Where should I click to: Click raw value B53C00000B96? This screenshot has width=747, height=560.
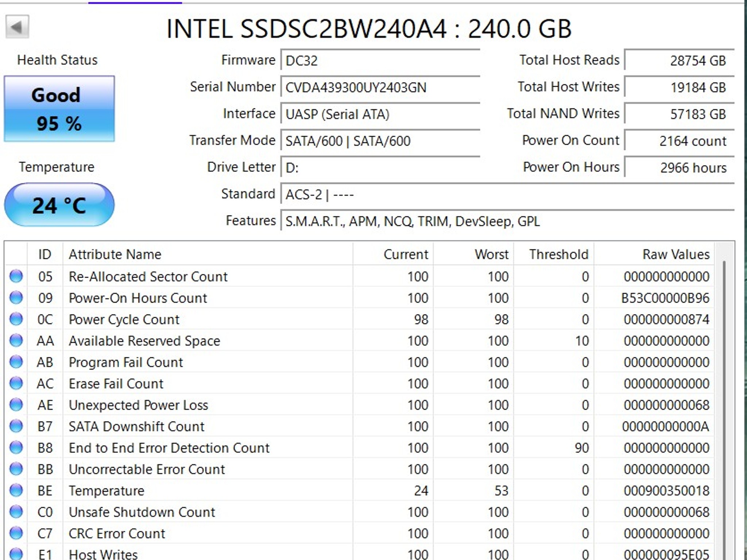[665, 298]
